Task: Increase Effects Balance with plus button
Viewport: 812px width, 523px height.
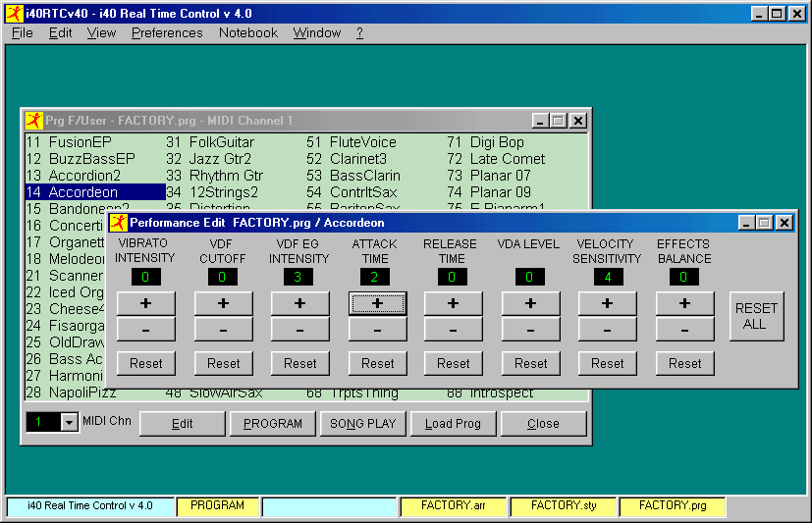Action: pos(684,303)
